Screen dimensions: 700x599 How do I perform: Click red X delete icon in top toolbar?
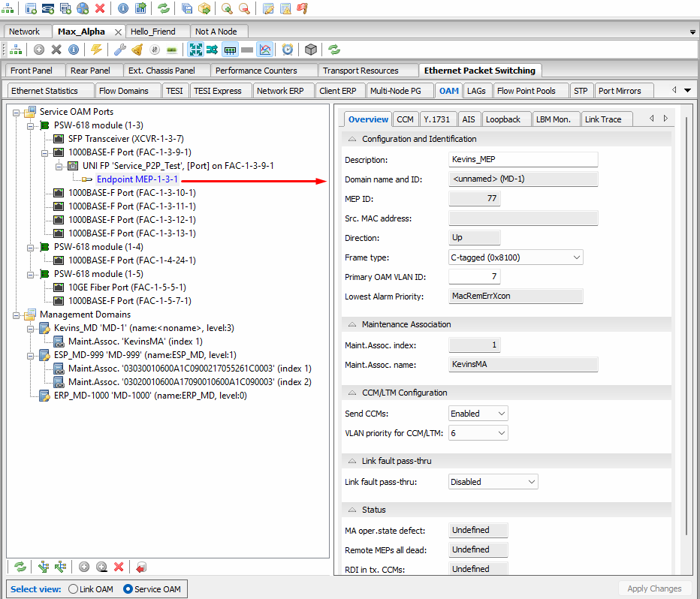(100, 8)
